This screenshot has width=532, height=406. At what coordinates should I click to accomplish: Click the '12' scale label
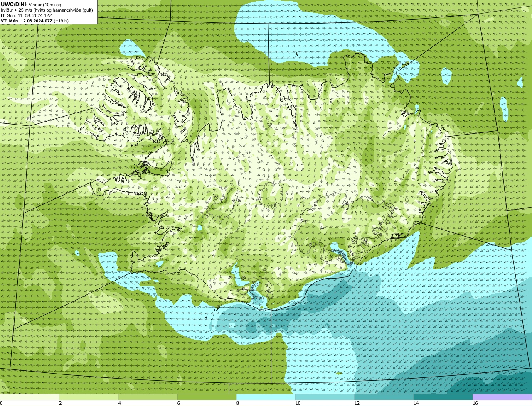click(x=357, y=403)
